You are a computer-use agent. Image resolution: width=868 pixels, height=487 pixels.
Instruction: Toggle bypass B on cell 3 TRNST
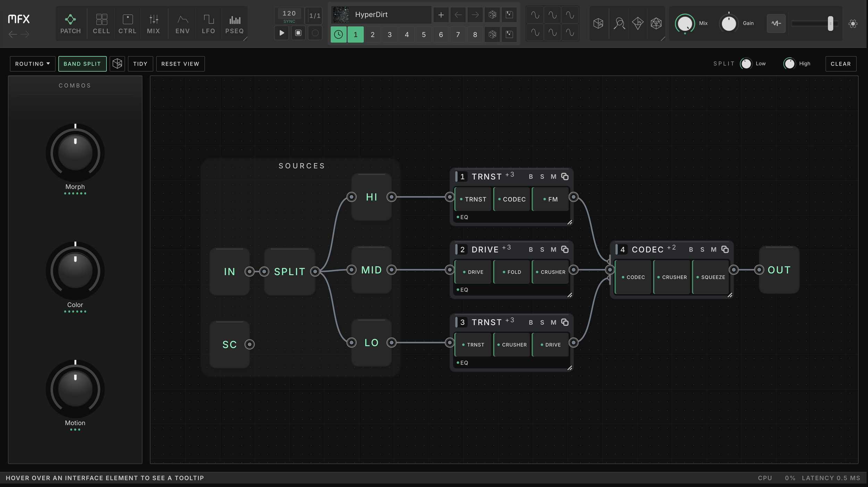(x=531, y=322)
